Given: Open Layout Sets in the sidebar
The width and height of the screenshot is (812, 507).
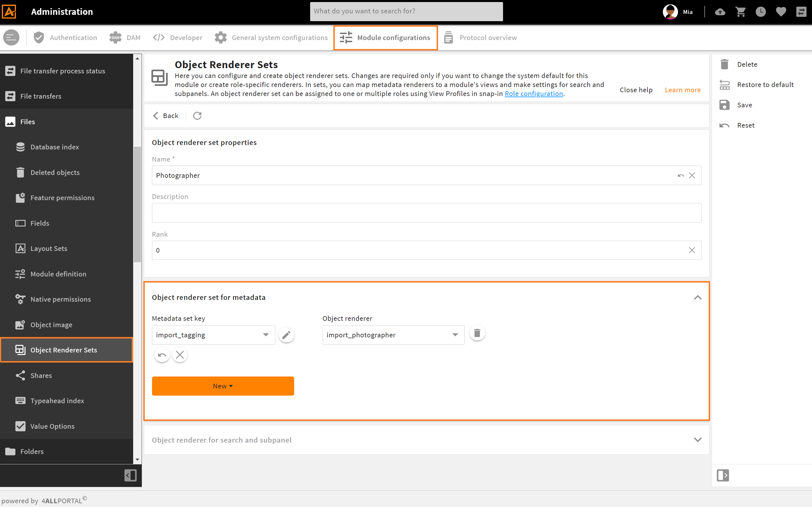Looking at the screenshot, I should tap(66, 249).
